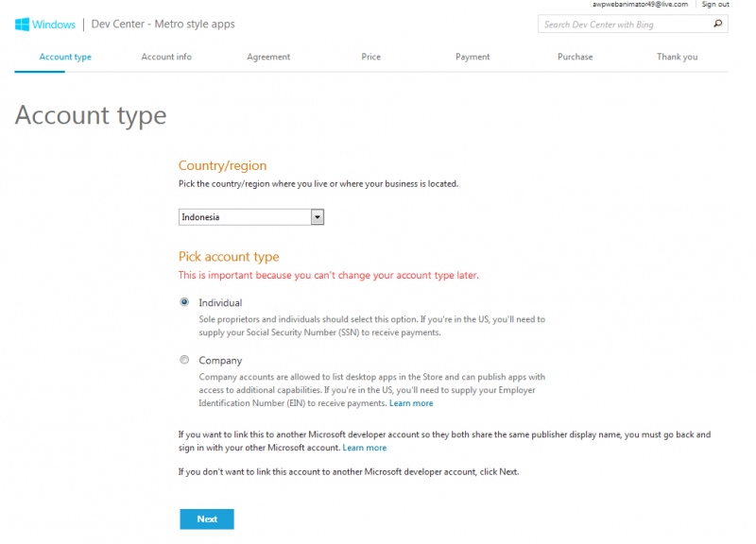The width and height of the screenshot is (756, 544).
Task: Switch to the Agreement tab
Action: point(268,57)
